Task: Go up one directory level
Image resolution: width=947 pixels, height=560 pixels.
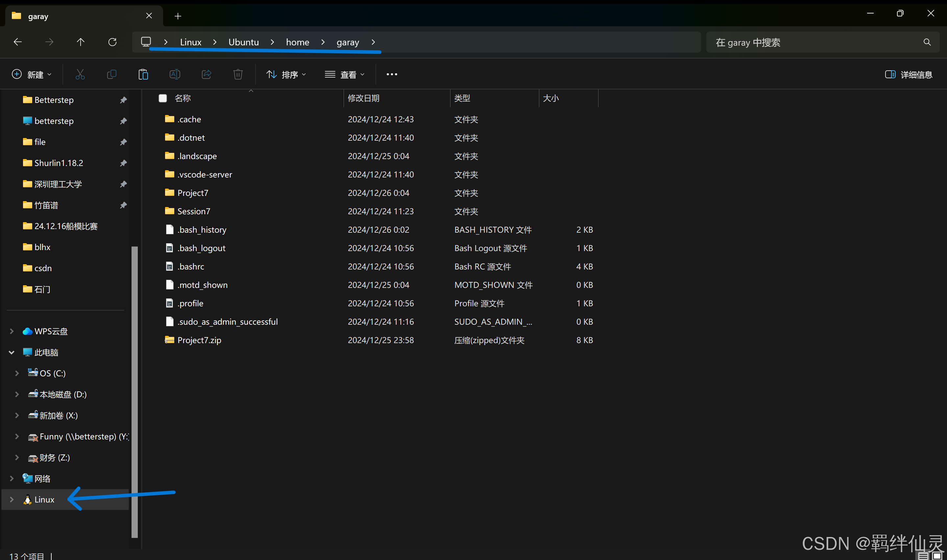Action: tap(80, 42)
